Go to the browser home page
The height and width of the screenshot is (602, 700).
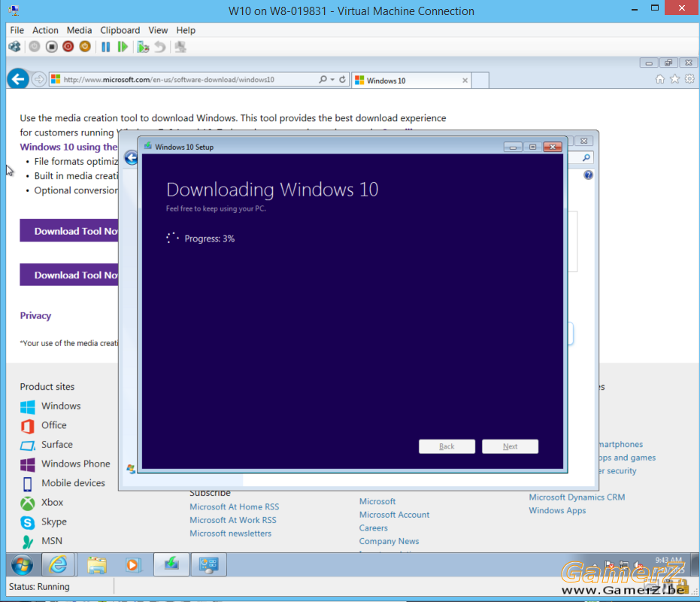pyautogui.click(x=660, y=79)
